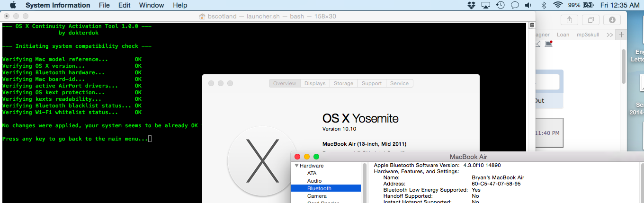
Task: Click the 'Handoff Supported:' row
Action: (x=431, y=196)
